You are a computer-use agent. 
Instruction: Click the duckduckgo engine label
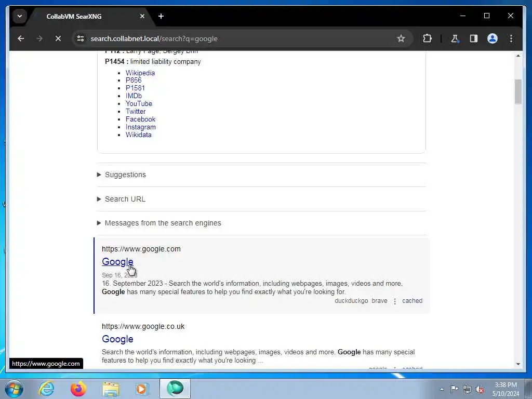[x=351, y=301]
